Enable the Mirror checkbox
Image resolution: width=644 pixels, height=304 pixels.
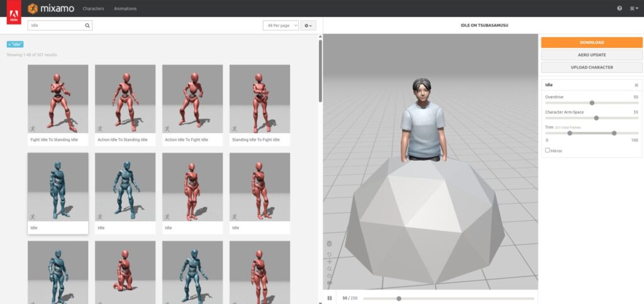click(x=547, y=150)
